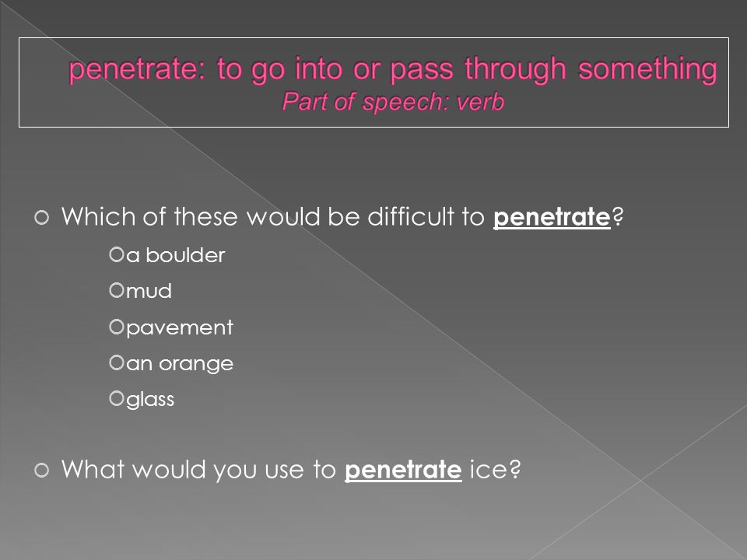The height and width of the screenshot is (560, 747).
Task: Select the 'glass' answer option
Action: tap(150, 400)
